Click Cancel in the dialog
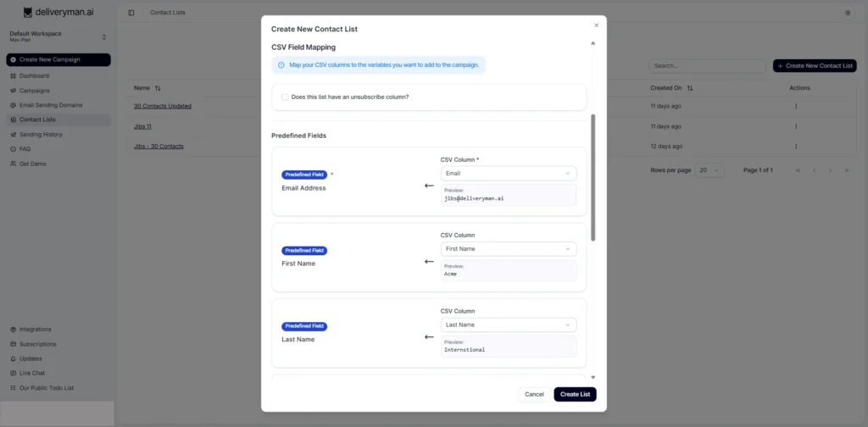The image size is (868, 427). pos(534,394)
